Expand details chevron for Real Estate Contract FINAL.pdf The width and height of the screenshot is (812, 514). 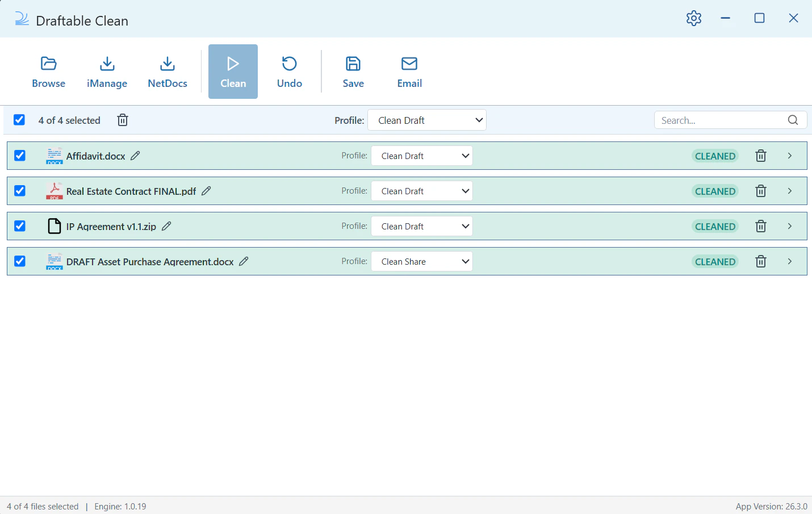tap(790, 191)
